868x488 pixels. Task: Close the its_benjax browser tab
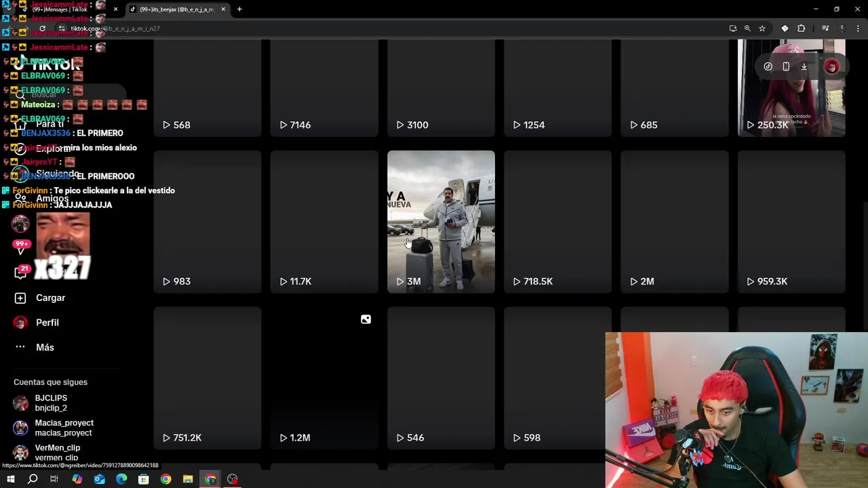pyautogui.click(x=223, y=9)
